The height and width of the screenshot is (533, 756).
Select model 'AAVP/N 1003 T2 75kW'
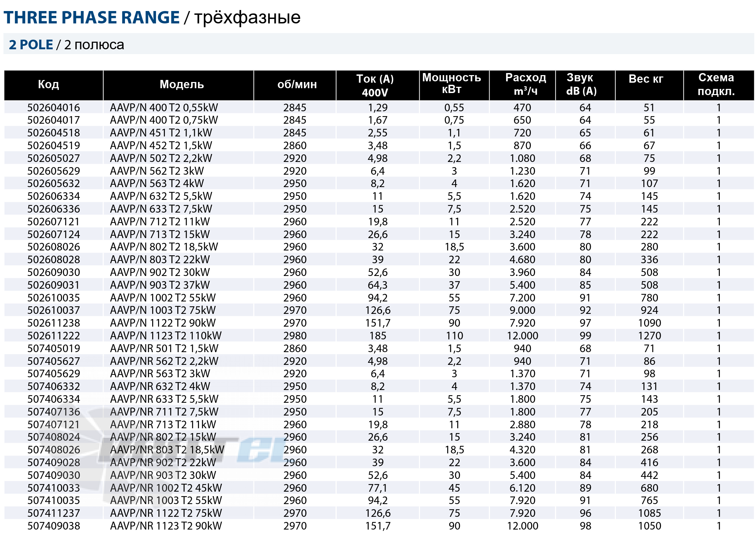(163, 310)
